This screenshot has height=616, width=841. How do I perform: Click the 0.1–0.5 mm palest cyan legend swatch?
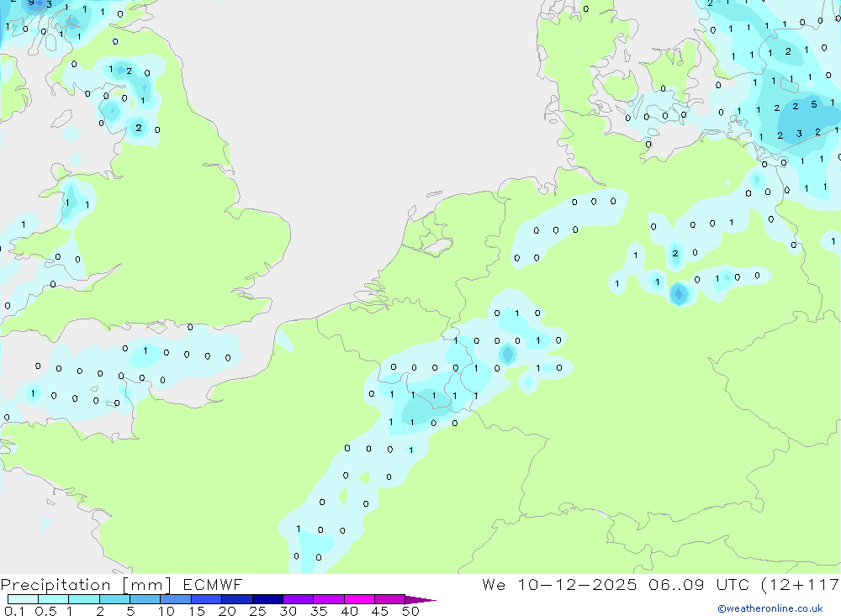23,599
